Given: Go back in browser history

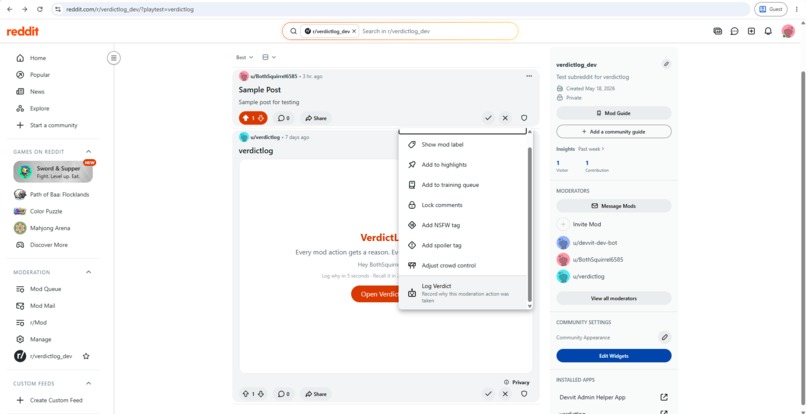Looking at the screenshot, I should pos(9,9).
